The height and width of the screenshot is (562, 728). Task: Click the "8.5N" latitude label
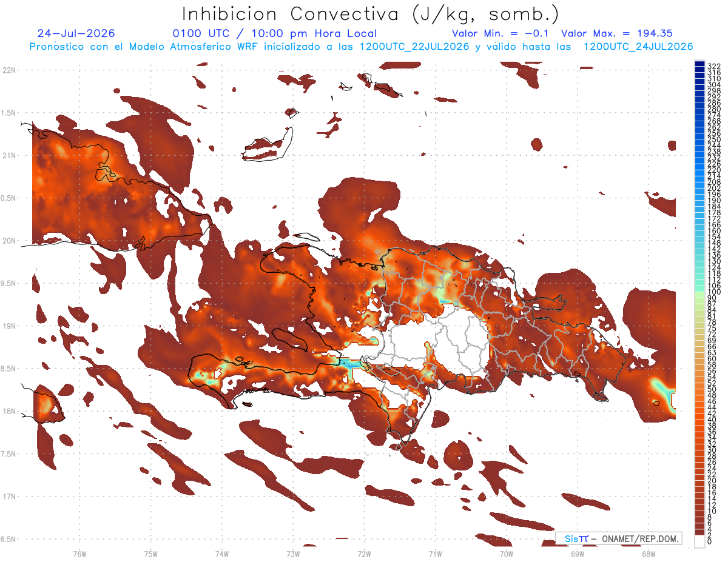click(x=8, y=369)
